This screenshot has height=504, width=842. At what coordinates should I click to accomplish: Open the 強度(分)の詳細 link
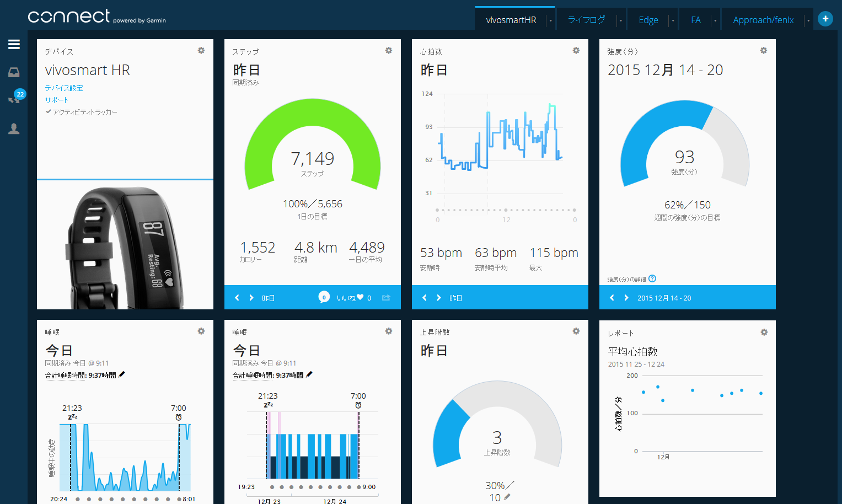[x=626, y=279]
